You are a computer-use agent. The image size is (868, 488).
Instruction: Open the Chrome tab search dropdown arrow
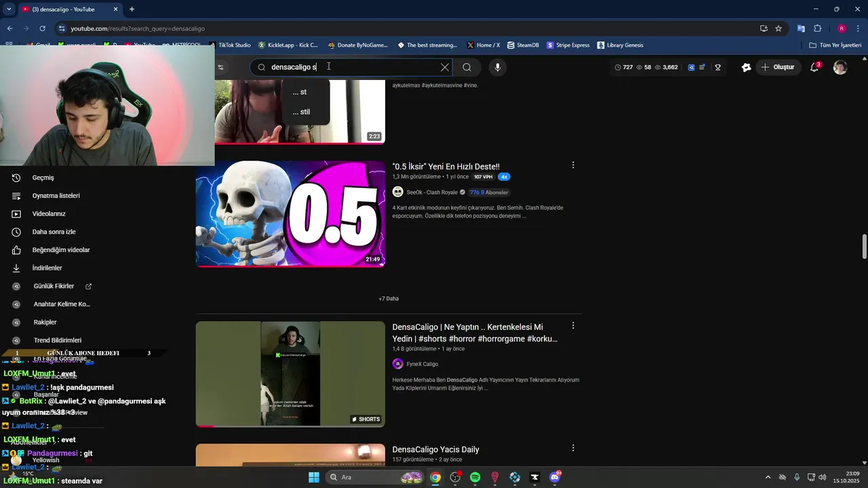coord(8,9)
